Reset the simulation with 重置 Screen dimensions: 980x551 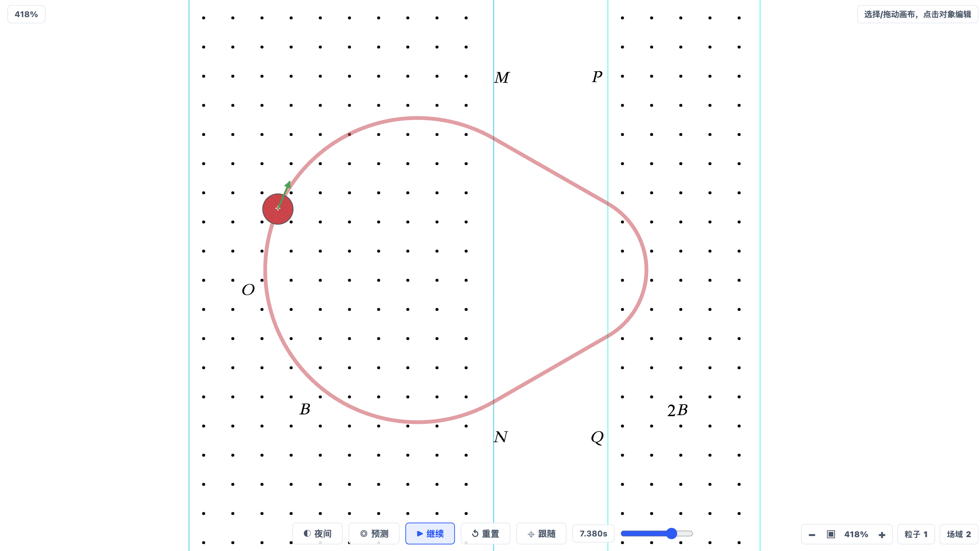coord(485,534)
